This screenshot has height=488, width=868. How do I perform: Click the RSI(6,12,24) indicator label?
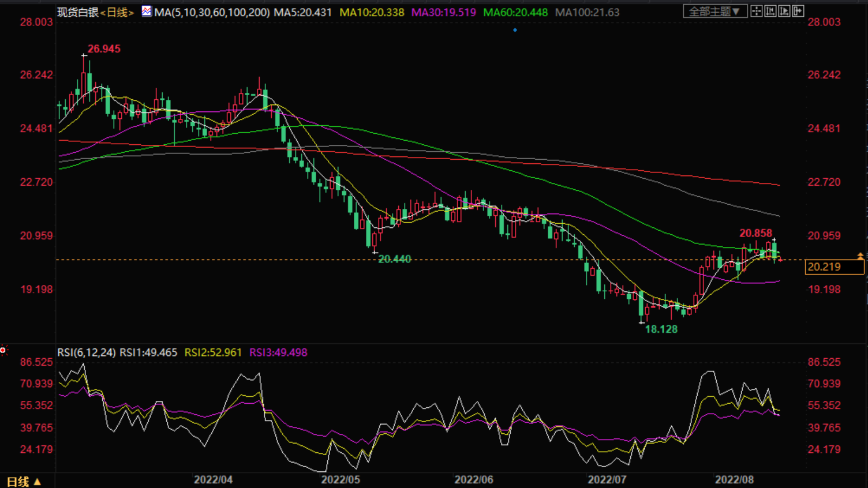point(87,352)
